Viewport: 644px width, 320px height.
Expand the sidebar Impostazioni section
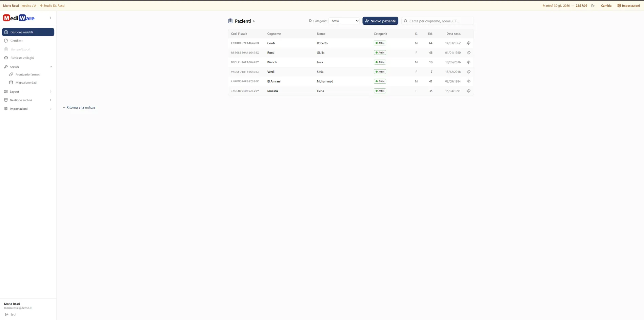click(x=28, y=109)
